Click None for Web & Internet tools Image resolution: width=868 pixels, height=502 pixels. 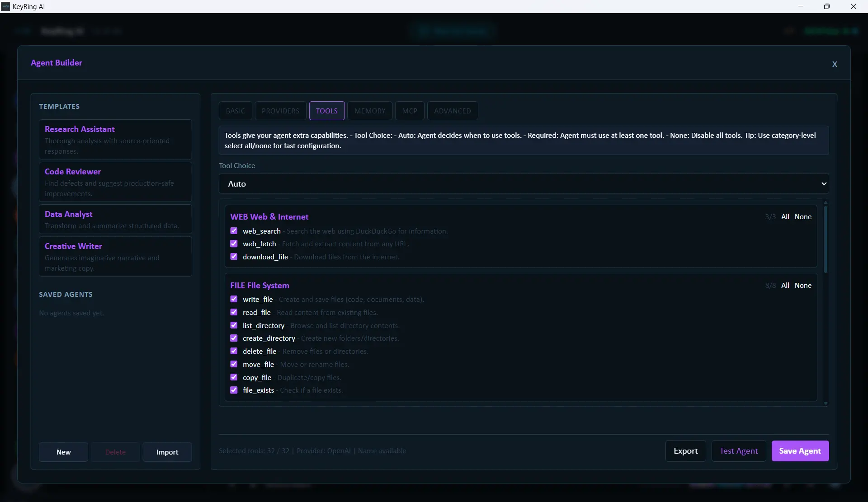click(x=802, y=217)
